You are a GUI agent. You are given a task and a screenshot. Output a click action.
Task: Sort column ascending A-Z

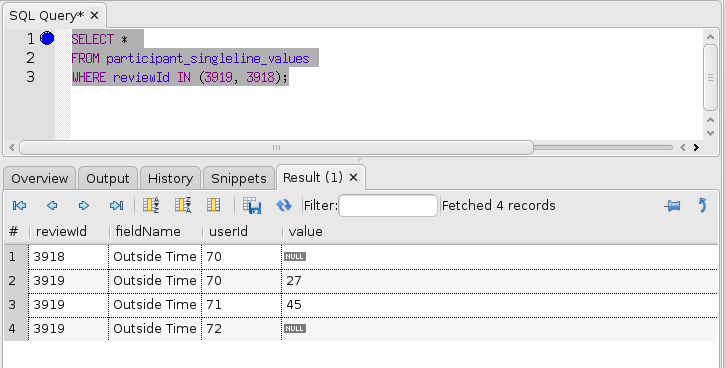point(151,205)
